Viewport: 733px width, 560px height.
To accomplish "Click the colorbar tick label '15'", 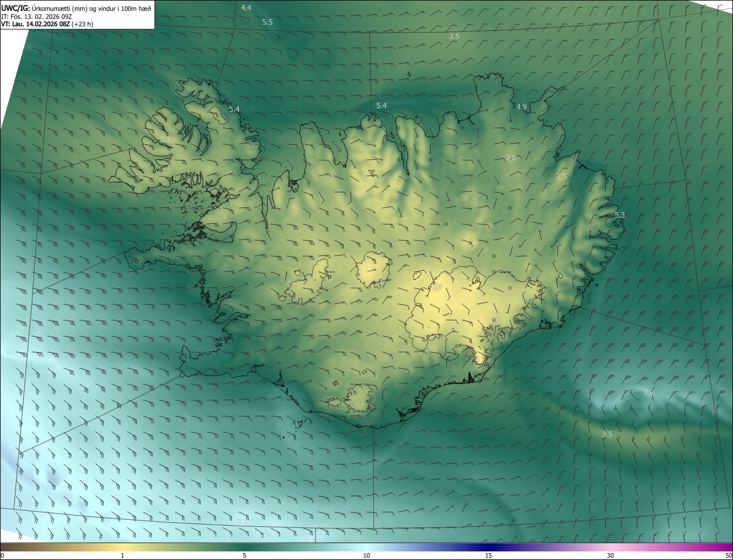I will click(488, 555).
